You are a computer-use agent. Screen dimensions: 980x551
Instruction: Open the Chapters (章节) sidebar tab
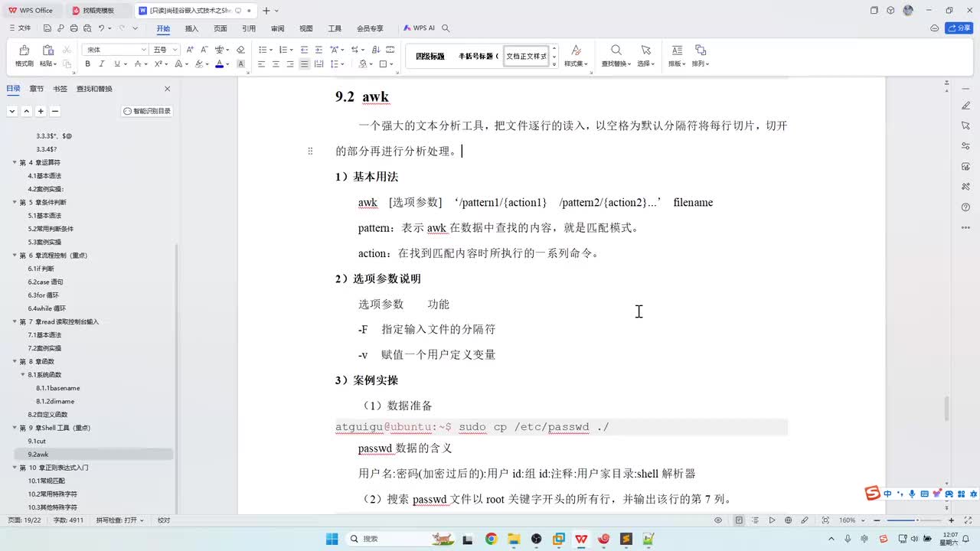(37, 89)
